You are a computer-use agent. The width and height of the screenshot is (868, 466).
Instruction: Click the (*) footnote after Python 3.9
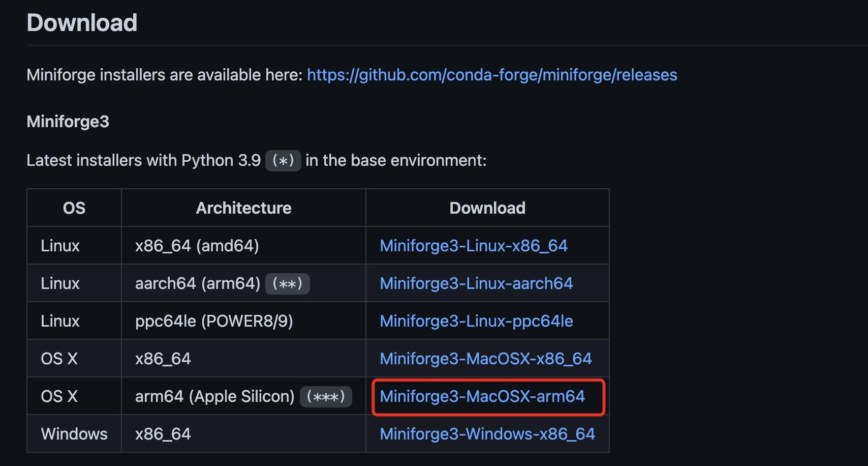click(x=283, y=161)
